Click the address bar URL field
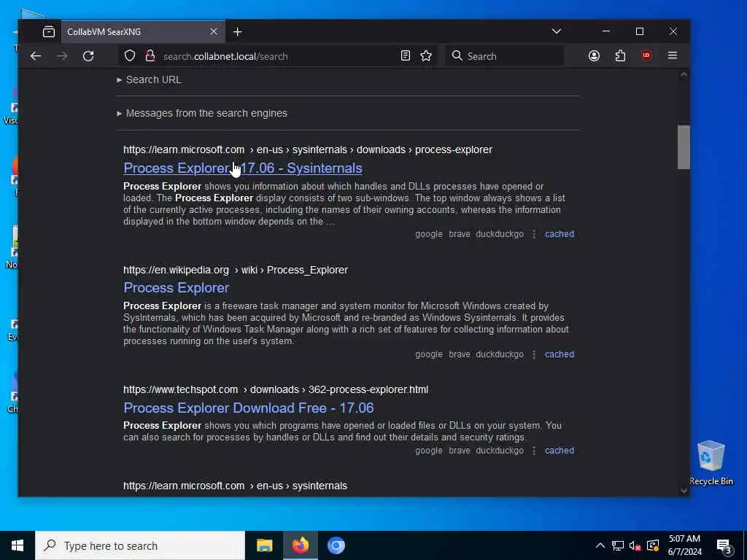The width and height of the screenshot is (747, 560). tap(276, 56)
